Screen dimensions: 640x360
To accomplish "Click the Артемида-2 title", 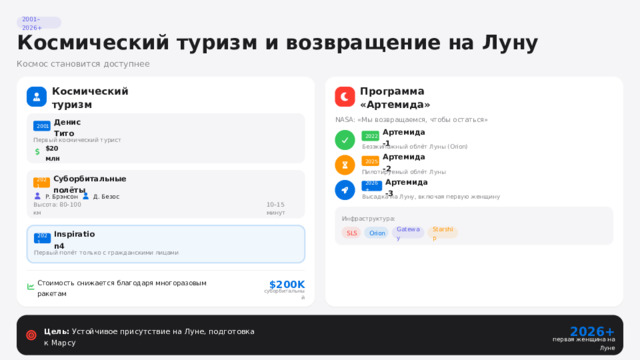I will tap(404, 162).
